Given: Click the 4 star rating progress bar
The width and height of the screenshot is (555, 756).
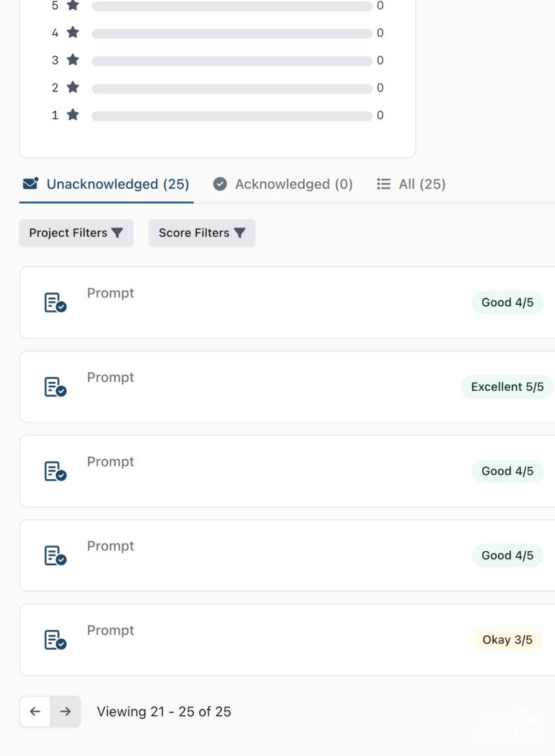Looking at the screenshot, I should tap(232, 33).
